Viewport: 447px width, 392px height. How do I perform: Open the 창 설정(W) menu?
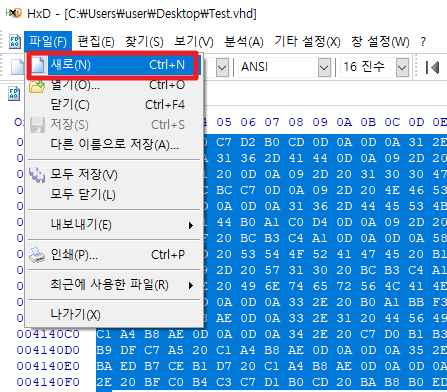(x=380, y=41)
